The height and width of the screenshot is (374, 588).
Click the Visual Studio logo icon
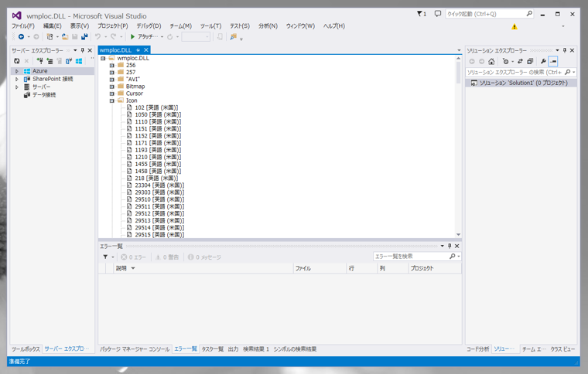click(x=16, y=15)
